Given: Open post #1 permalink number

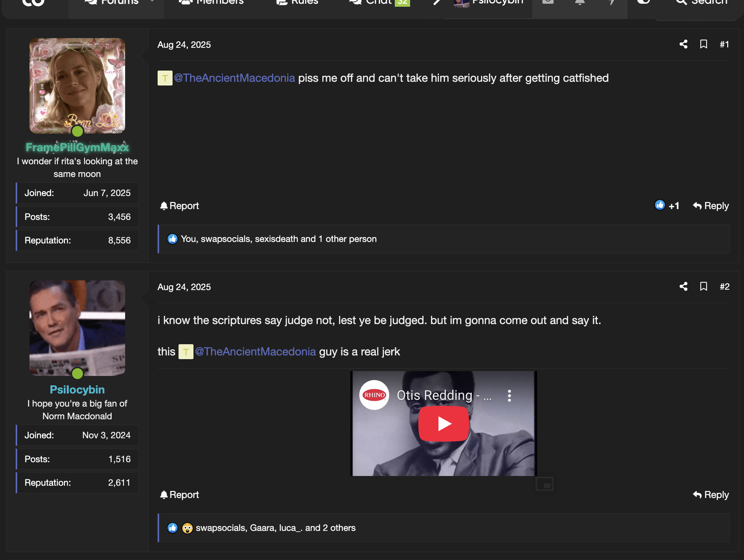Looking at the screenshot, I should [724, 44].
